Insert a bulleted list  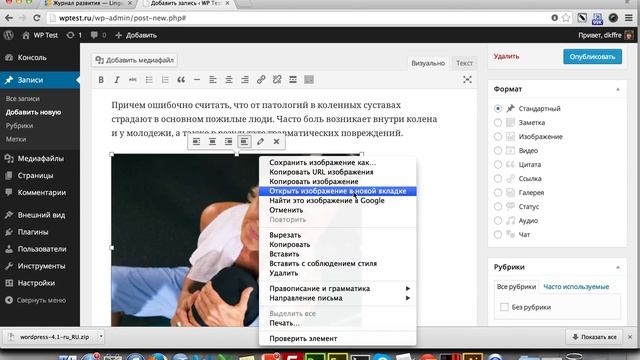pyautogui.click(x=149, y=80)
